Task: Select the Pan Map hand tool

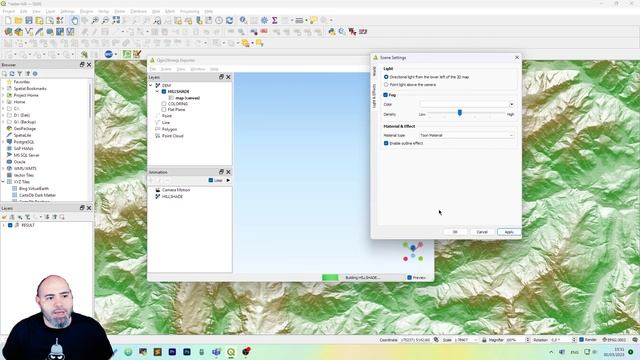Action: pos(74,20)
